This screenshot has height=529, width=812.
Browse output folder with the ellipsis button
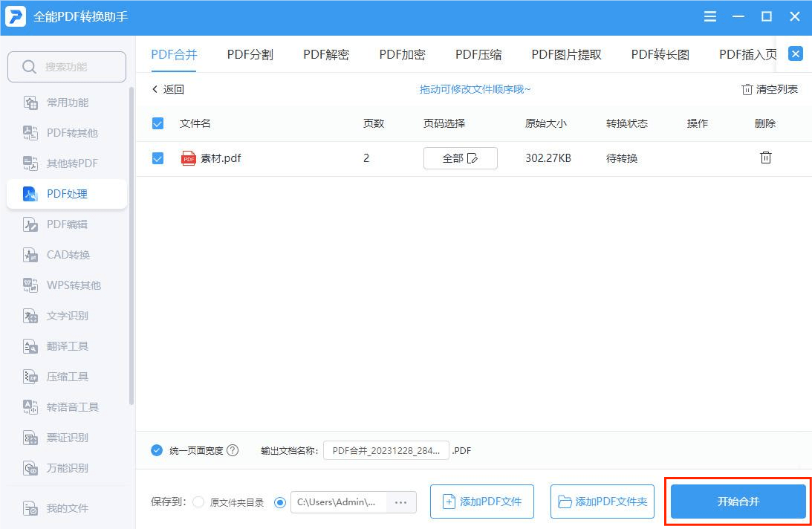401,502
